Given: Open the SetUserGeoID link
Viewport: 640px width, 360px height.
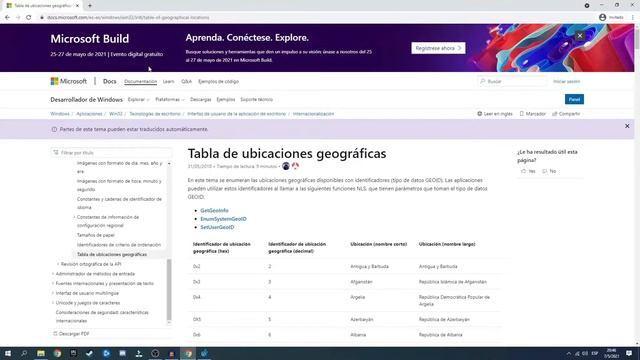Looking at the screenshot, I should (217, 227).
